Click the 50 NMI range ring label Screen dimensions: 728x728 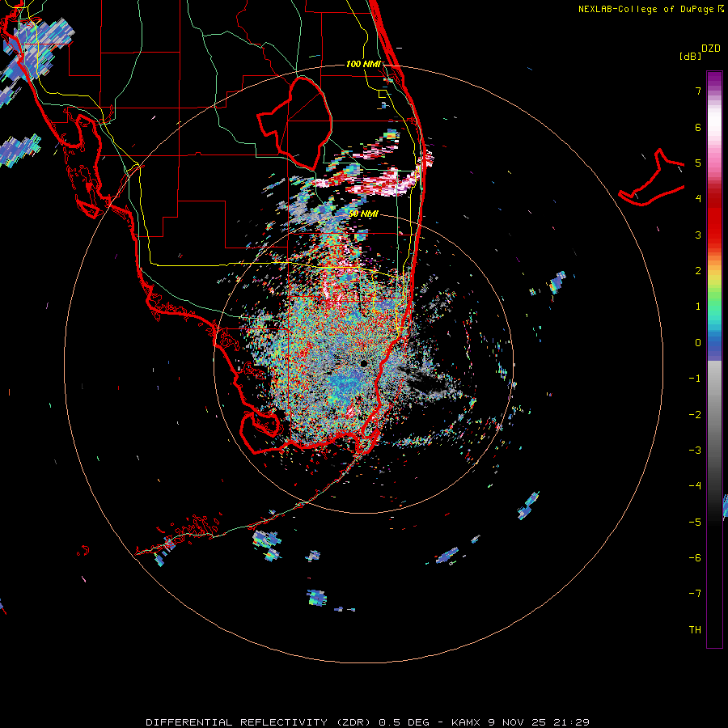pyautogui.click(x=363, y=214)
